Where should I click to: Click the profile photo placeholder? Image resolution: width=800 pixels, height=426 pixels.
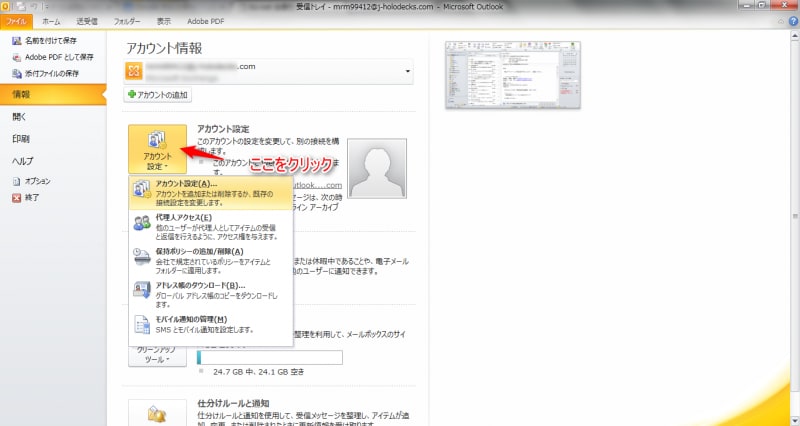click(377, 168)
